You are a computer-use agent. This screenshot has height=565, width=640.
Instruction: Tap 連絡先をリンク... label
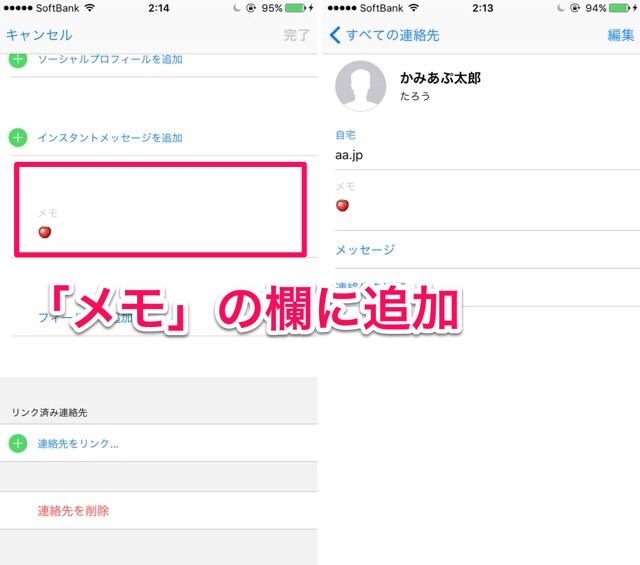(x=78, y=443)
